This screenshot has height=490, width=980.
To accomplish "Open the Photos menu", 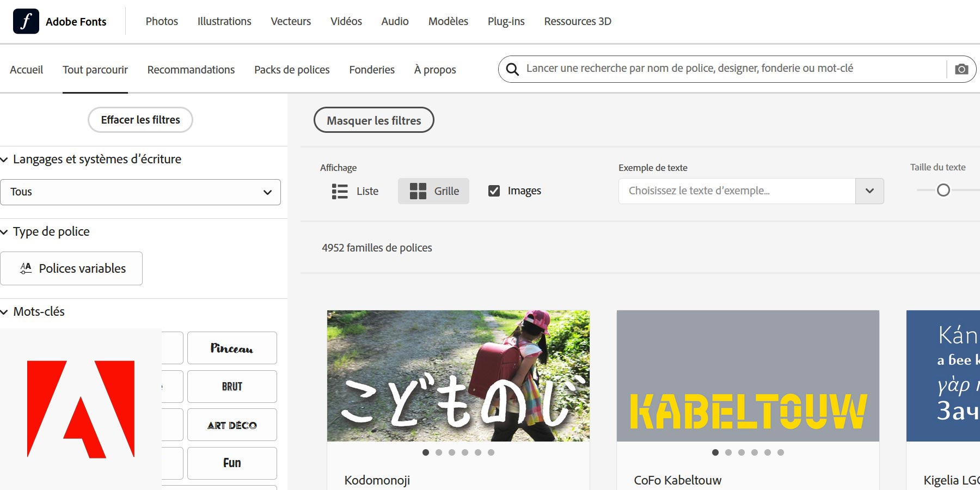I will pyautogui.click(x=162, y=21).
